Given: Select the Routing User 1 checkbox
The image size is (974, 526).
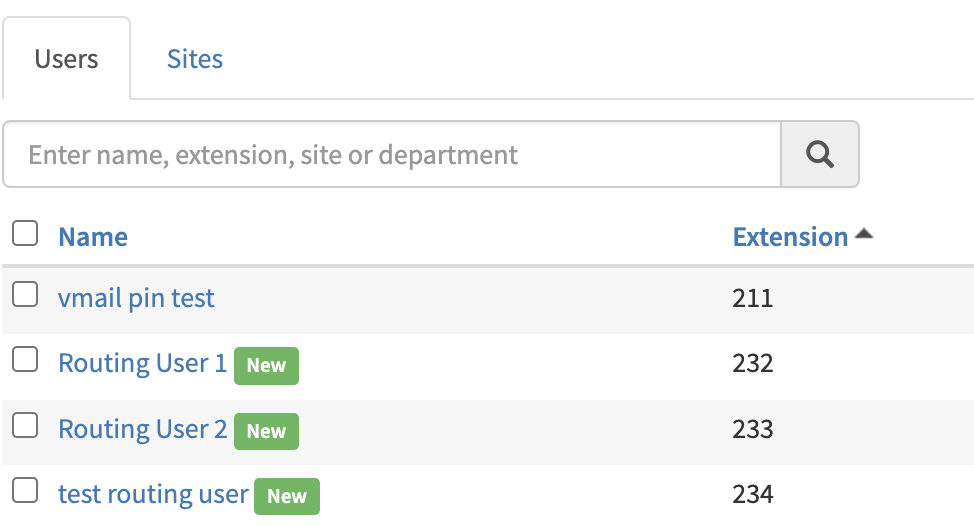Looking at the screenshot, I should [25, 359].
